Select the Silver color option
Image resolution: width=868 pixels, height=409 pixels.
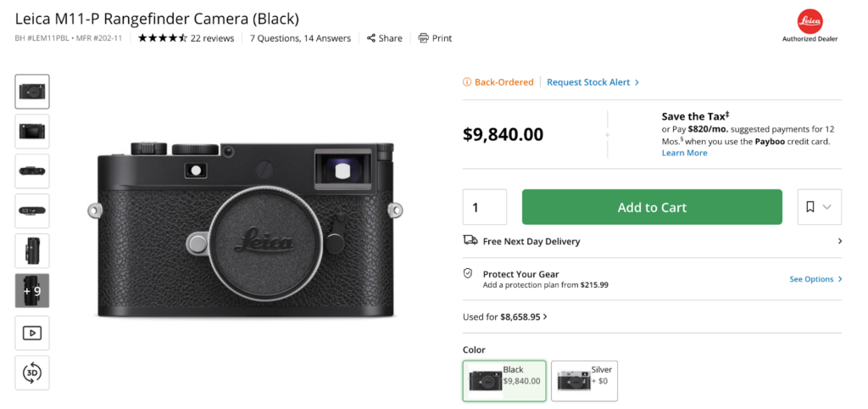pos(584,380)
